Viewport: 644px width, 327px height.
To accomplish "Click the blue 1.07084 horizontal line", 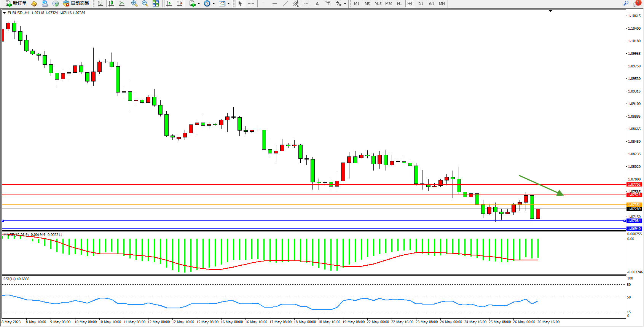I will pos(304,221).
